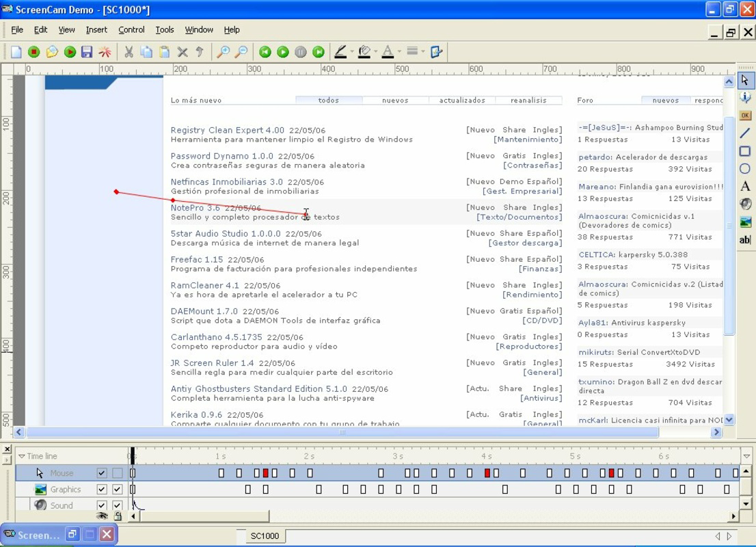Viewport: 756px width, 547px height.
Task: Create a new file with the blank page icon
Action: point(16,52)
